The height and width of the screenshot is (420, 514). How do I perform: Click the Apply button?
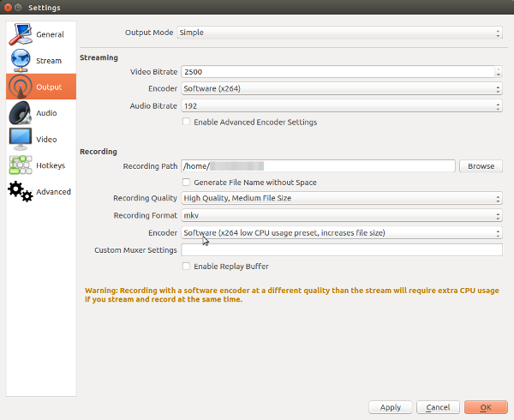[390, 407]
